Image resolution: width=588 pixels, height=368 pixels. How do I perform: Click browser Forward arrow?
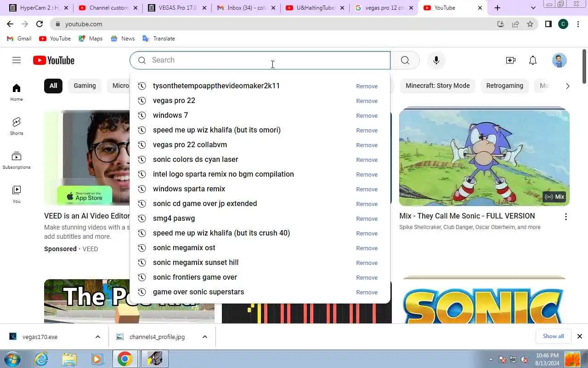click(25, 24)
